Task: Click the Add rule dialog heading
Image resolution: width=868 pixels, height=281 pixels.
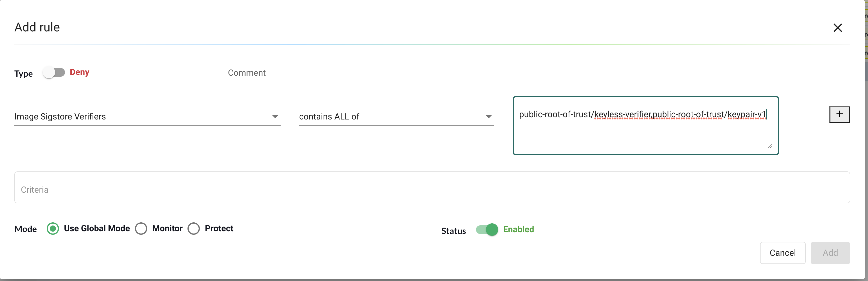Action: click(37, 27)
